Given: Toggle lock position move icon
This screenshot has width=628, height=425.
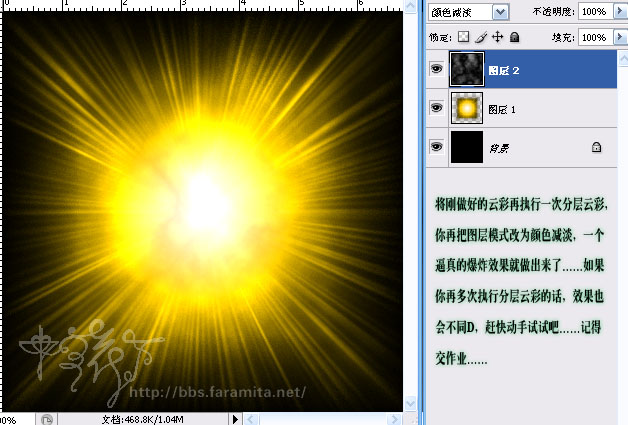Looking at the screenshot, I should 497,37.
